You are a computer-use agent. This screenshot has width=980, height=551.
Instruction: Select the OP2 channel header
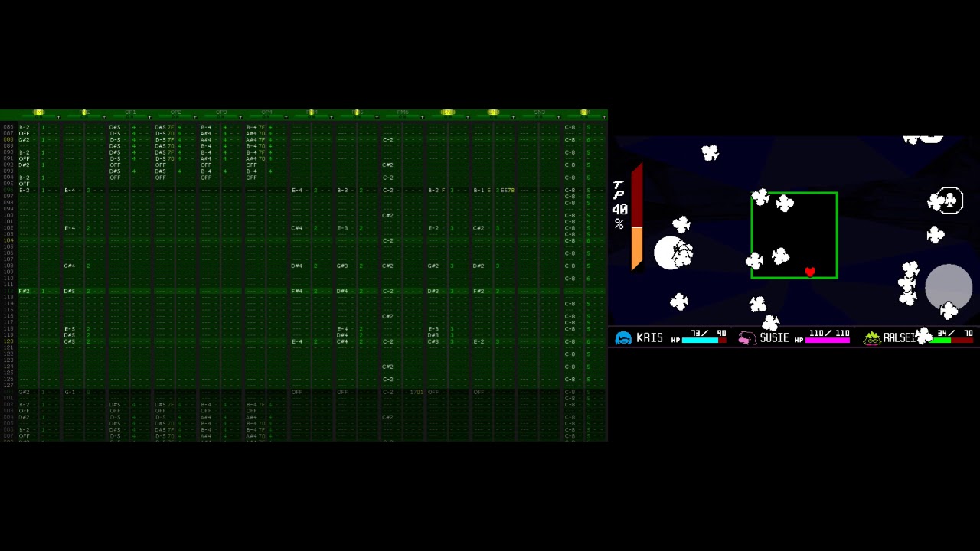pos(176,112)
